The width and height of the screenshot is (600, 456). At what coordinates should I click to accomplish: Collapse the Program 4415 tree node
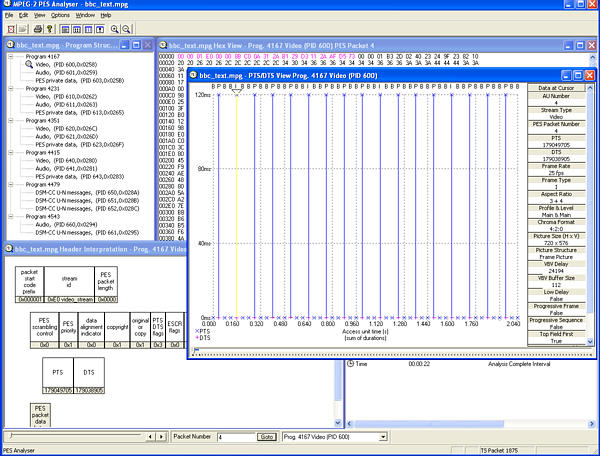11,152
